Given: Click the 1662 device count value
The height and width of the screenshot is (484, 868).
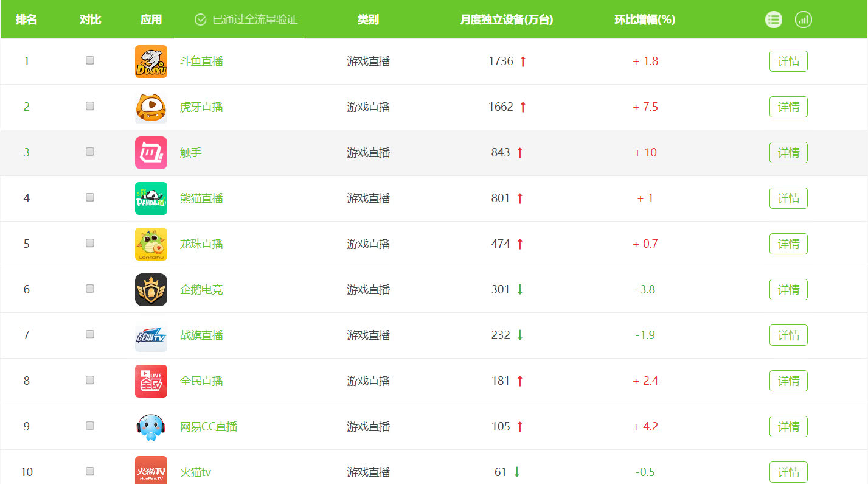Looking at the screenshot, I should coord(501,107).
